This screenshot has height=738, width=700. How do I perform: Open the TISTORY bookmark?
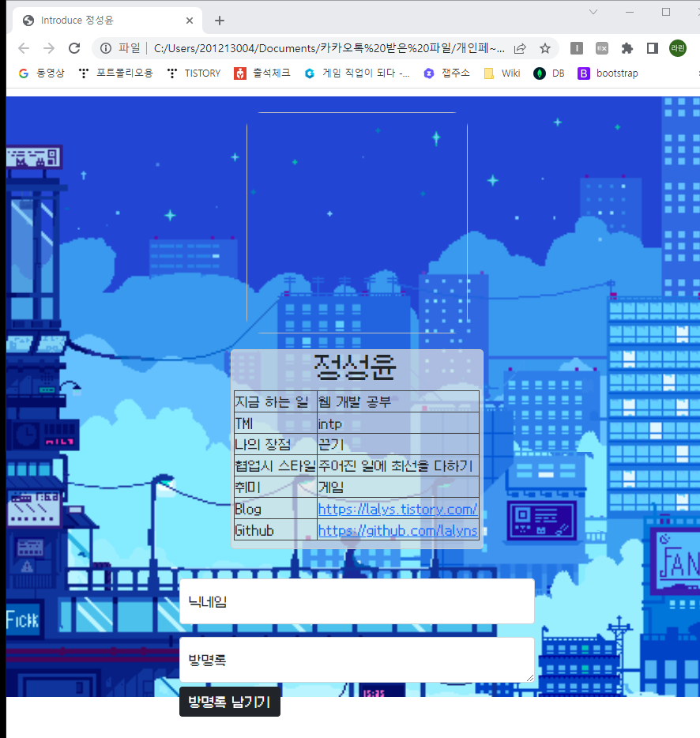coord(194,73)
